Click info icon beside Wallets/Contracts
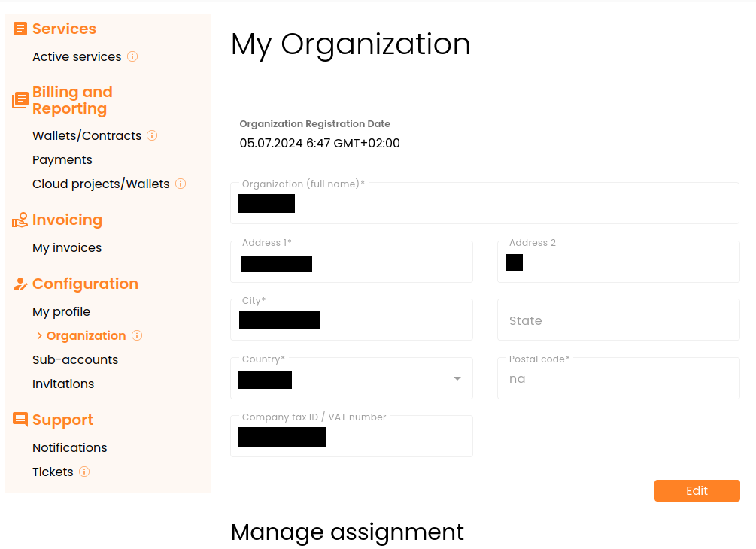The width and height of the screenshot is (756, 549). click(152, 135)
